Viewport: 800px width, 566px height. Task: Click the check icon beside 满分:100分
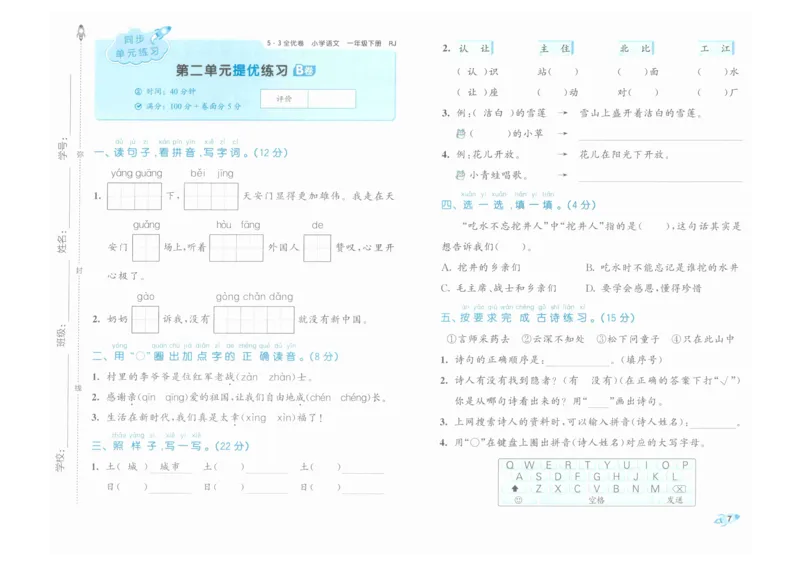[x=138, y=106]
